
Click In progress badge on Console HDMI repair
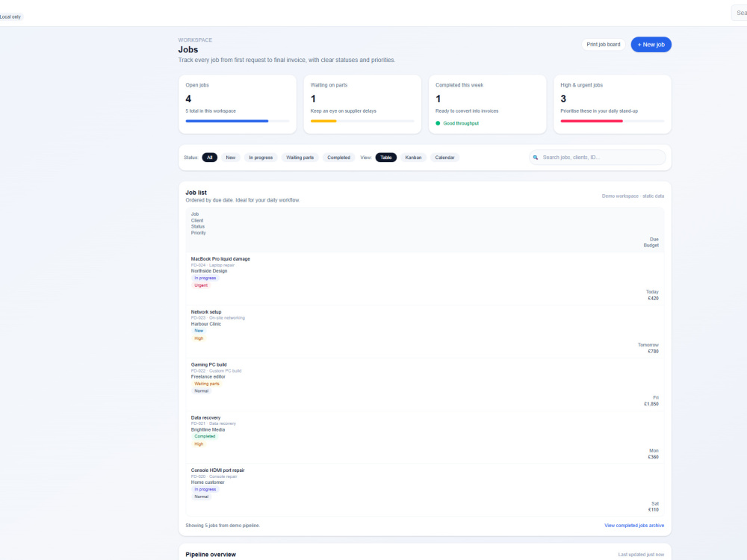pyautogui.click(x=205, y=490)
